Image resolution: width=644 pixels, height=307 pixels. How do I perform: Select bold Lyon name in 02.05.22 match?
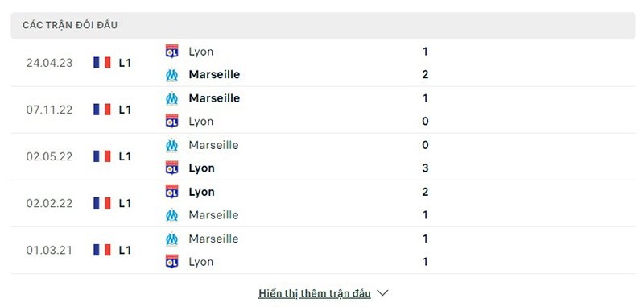coord(202,168)
